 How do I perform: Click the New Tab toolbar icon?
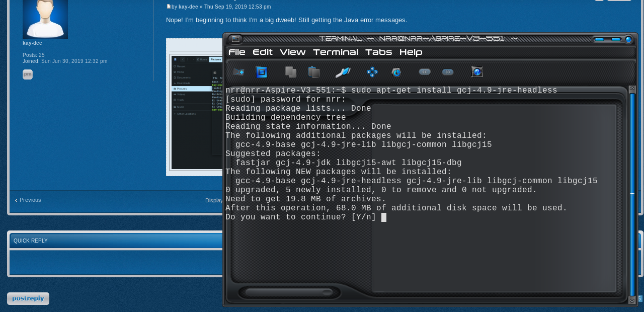point(238,72)
